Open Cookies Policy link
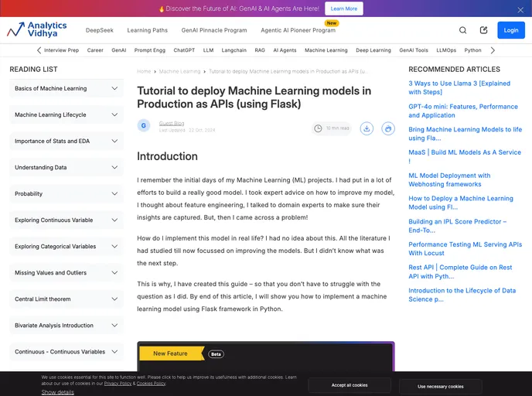532x396 pixels. click(151, 384)
